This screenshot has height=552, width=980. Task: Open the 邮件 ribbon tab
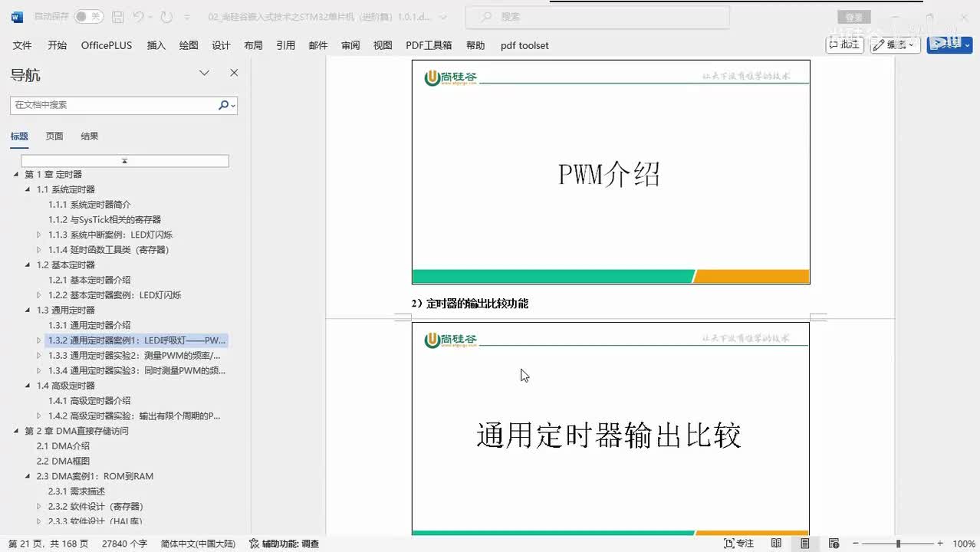(318, 45)
